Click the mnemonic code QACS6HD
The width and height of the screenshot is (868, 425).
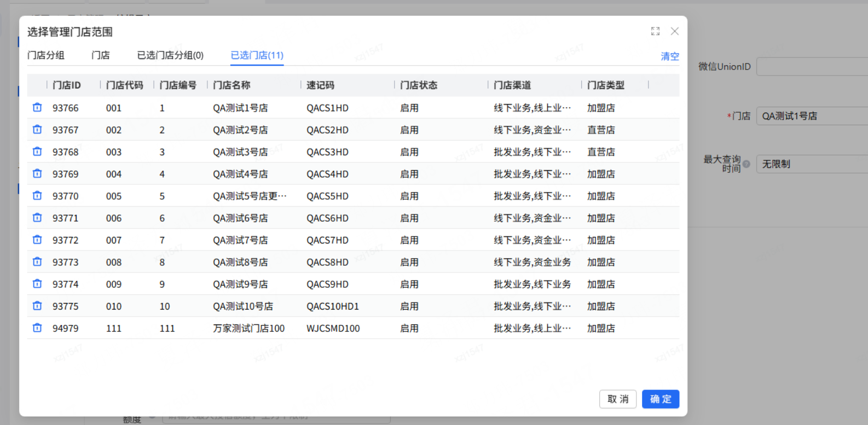click(x=327, y=218)
